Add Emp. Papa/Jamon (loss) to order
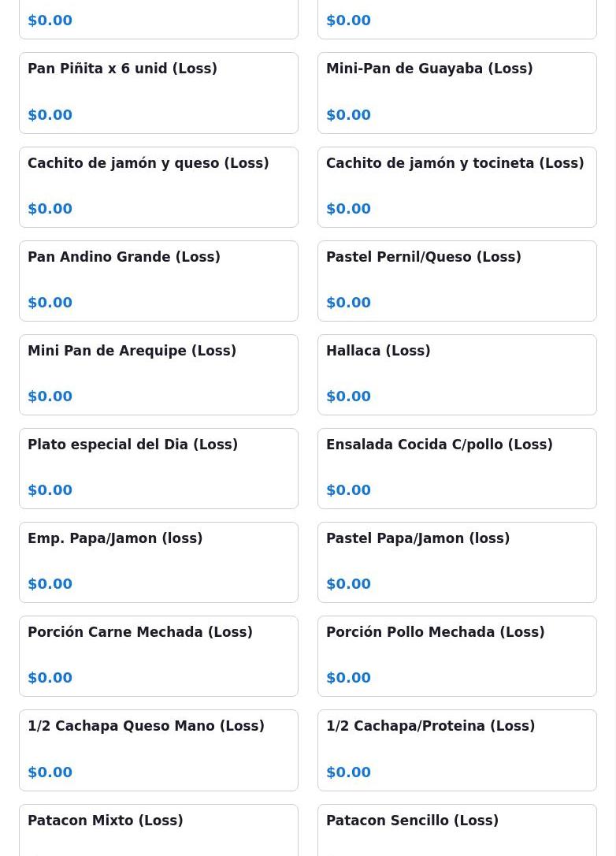 pyautogui.click(x=158, y=563)
